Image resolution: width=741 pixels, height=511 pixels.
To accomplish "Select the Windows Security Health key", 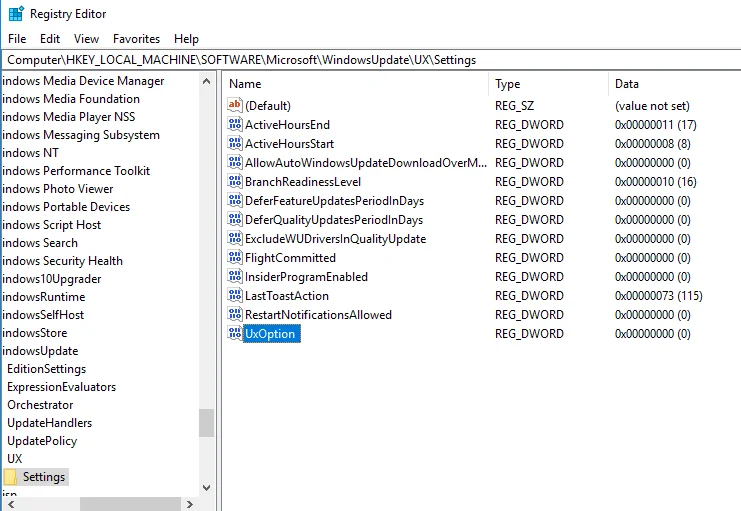I will pyautogui.click(x=62, y=260).
